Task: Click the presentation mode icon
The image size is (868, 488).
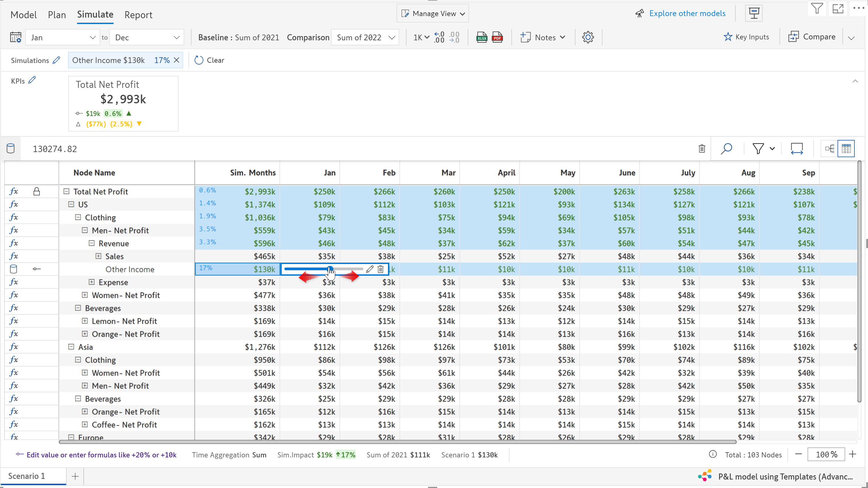Action: 754,14
